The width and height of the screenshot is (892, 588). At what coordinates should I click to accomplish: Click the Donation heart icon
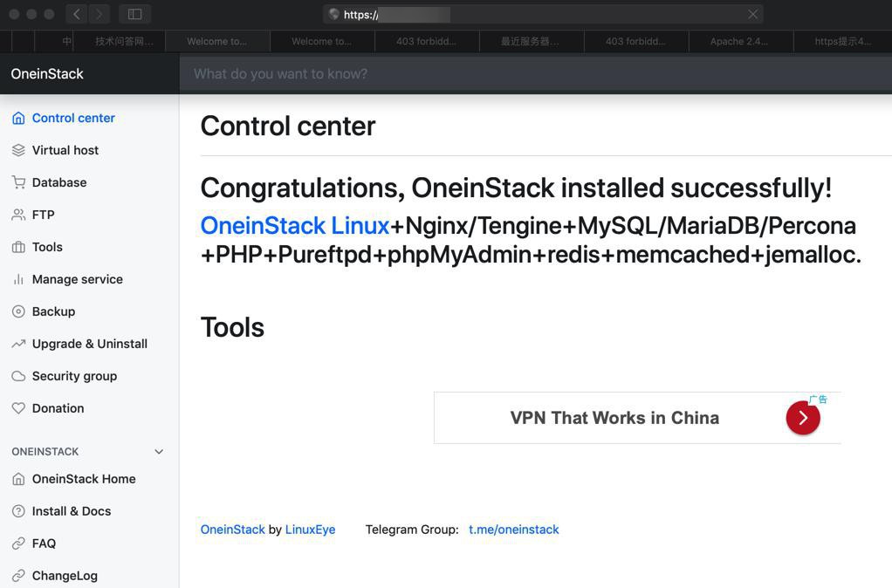18,408
